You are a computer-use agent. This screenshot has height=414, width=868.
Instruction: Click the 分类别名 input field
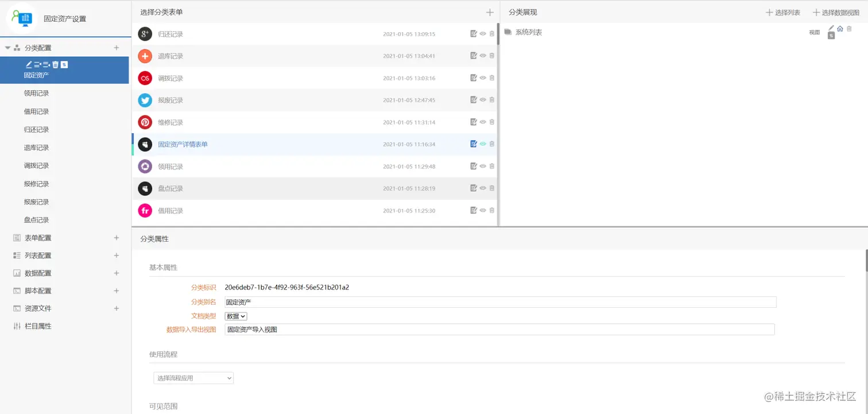(x=500, y=302)
